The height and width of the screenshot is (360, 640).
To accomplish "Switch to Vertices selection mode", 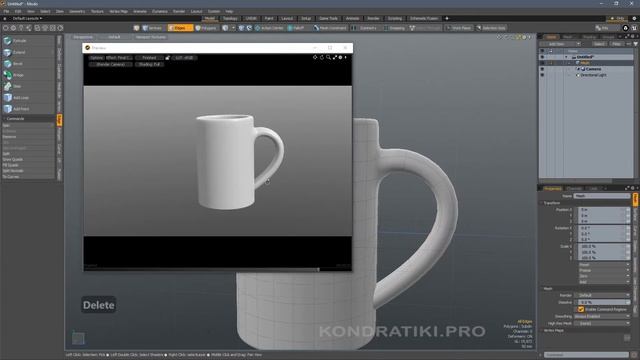I will [x=153, y=28].
